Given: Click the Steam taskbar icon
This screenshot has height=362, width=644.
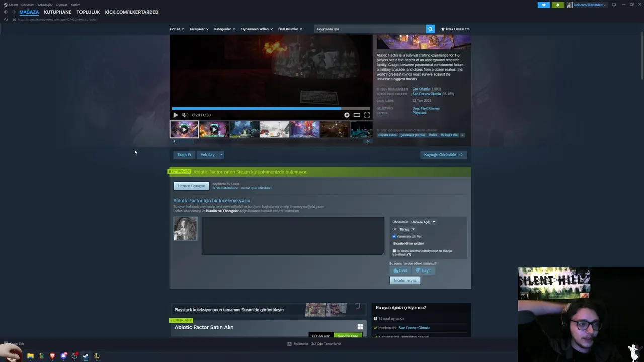Looking at the screenshot, I should (x=86, y=356).
